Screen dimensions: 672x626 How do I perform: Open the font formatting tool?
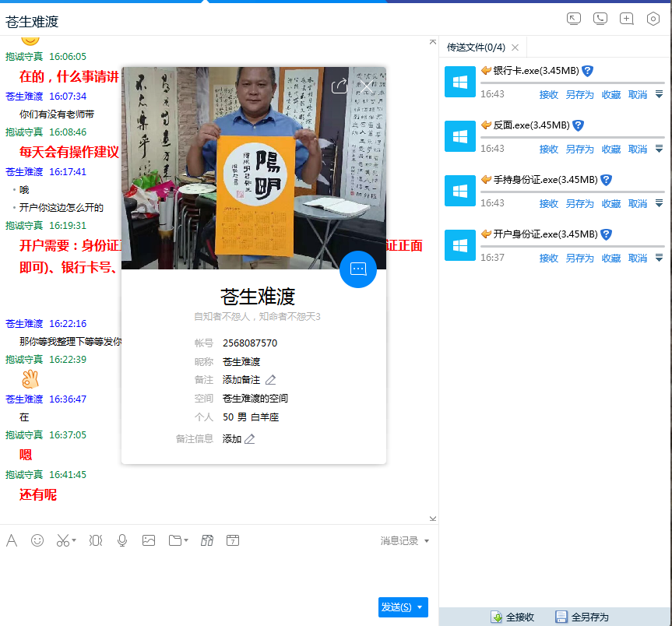point(12,540)
